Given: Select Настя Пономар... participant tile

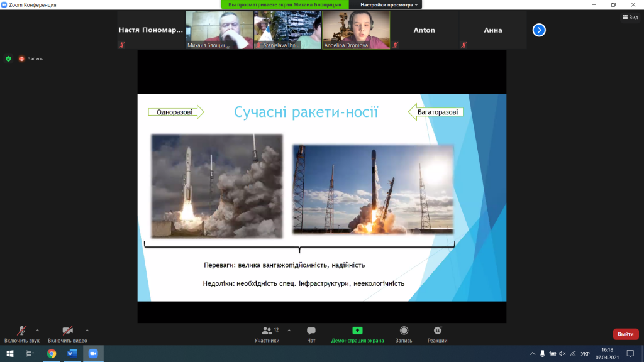Looking at the screenshot, I should [x=151, y=30].
